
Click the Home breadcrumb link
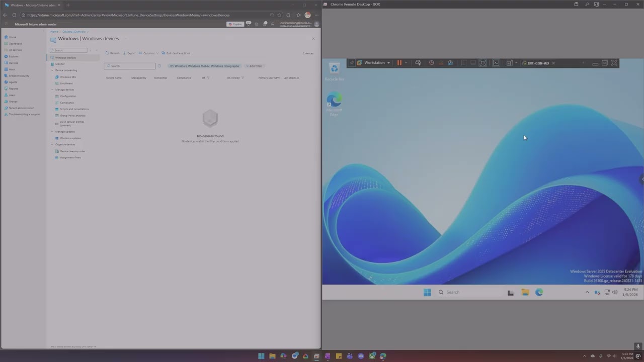(54, 32)
